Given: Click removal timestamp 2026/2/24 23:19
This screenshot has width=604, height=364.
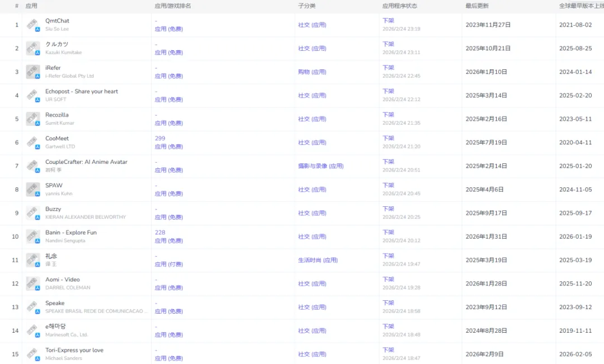Looking at the screenshot, I should [x=402, y=29].
